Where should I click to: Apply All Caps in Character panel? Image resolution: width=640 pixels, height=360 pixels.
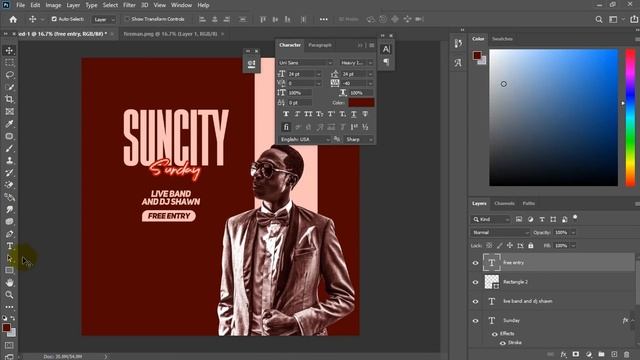click(x=308, y=114)
